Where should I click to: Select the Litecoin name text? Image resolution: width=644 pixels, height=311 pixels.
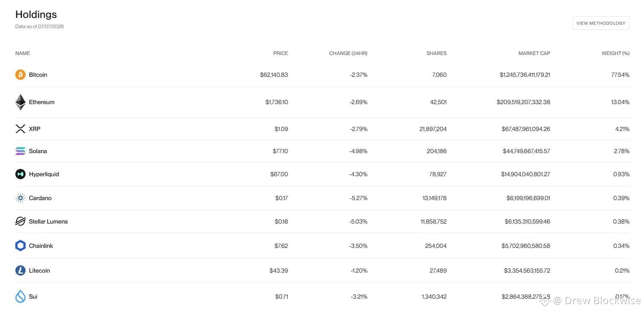click(x=39, y=270)
